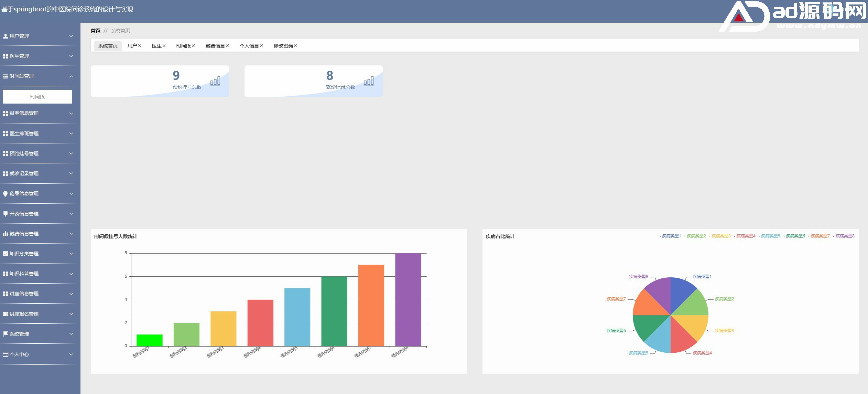Image resolution: width=868 pixels, height=394 pixels.
Task: Click the 系统管理 flag icon
Action: point(6,334)
